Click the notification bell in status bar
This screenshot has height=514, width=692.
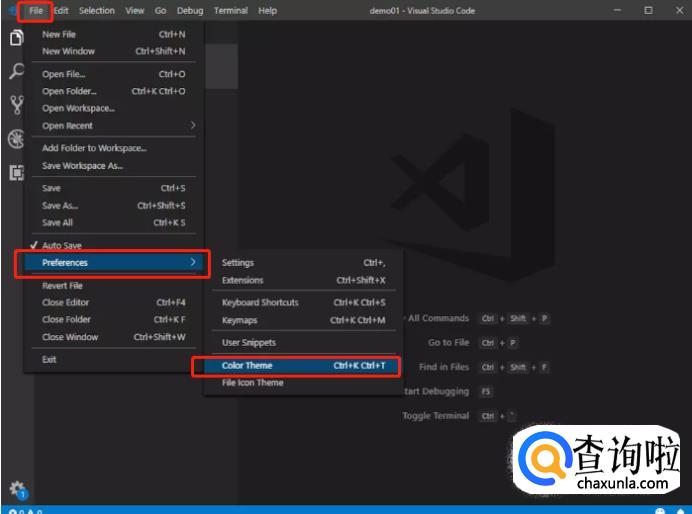click(681, 510)
